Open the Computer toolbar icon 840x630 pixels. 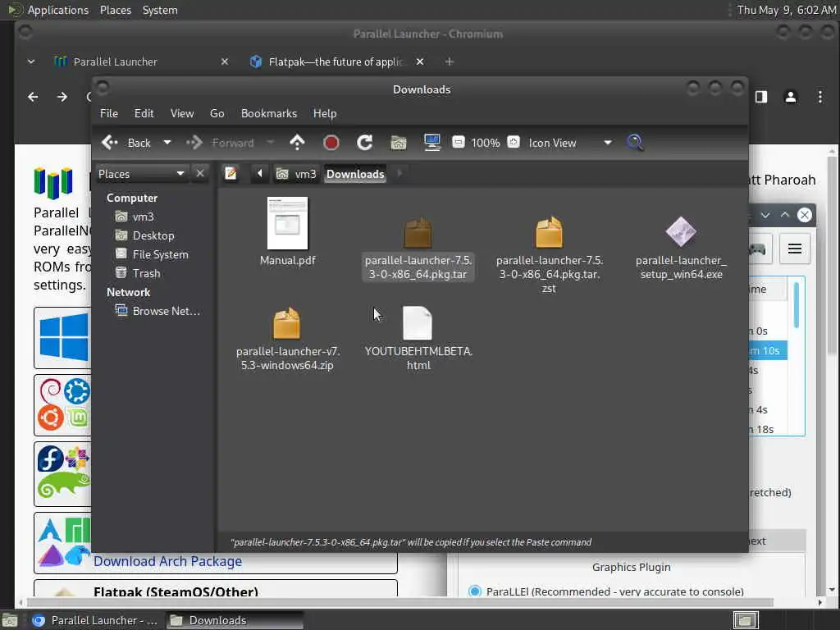point(431,143)
